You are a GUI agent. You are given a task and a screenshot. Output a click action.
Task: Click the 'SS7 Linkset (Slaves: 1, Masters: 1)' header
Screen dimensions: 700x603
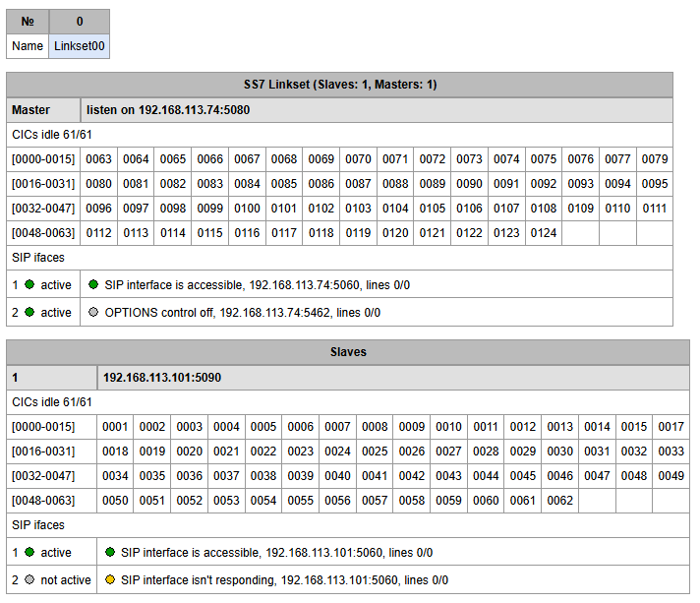click(340, 85)
